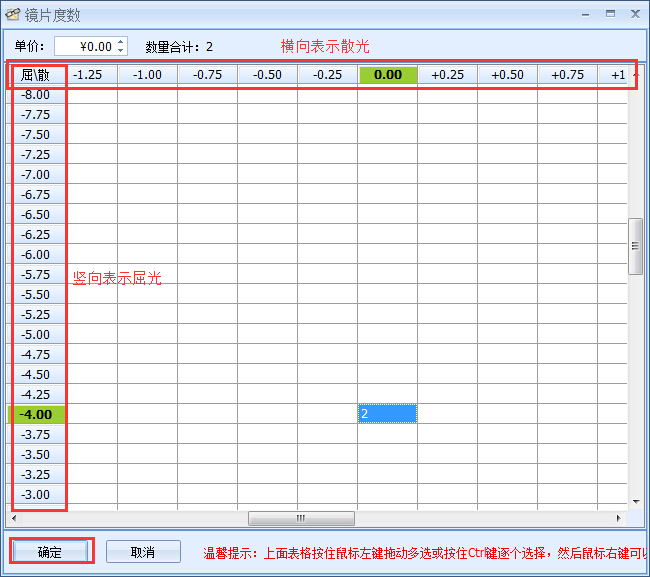
Task: Select the -5.50 row header
Action: tap(36, 294)
